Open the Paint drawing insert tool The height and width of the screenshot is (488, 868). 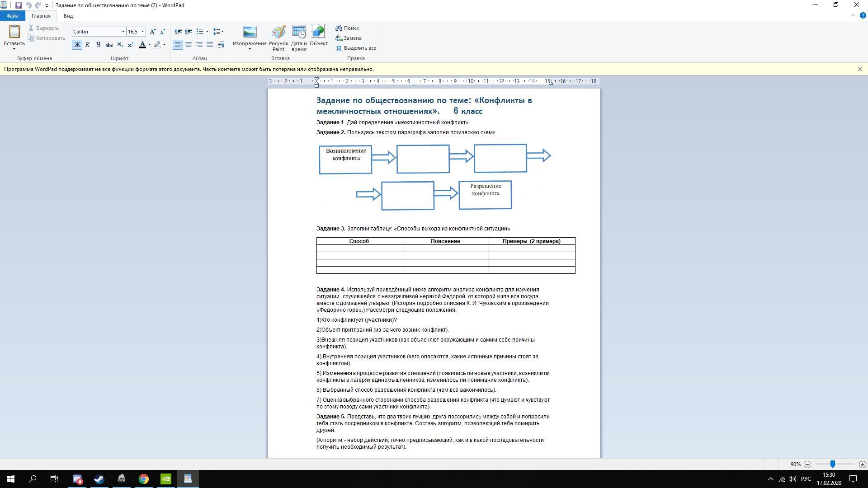[x=278, y=38]
